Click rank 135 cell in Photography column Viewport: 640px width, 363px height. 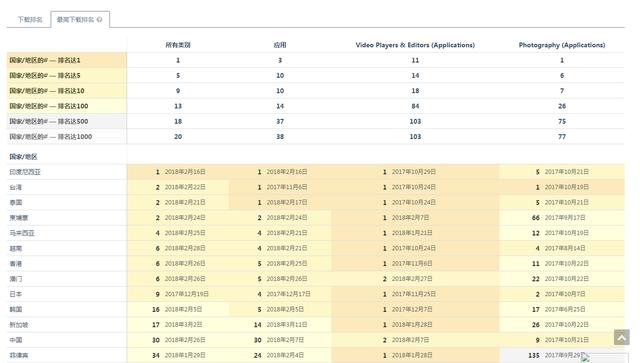tap(533, 356)
